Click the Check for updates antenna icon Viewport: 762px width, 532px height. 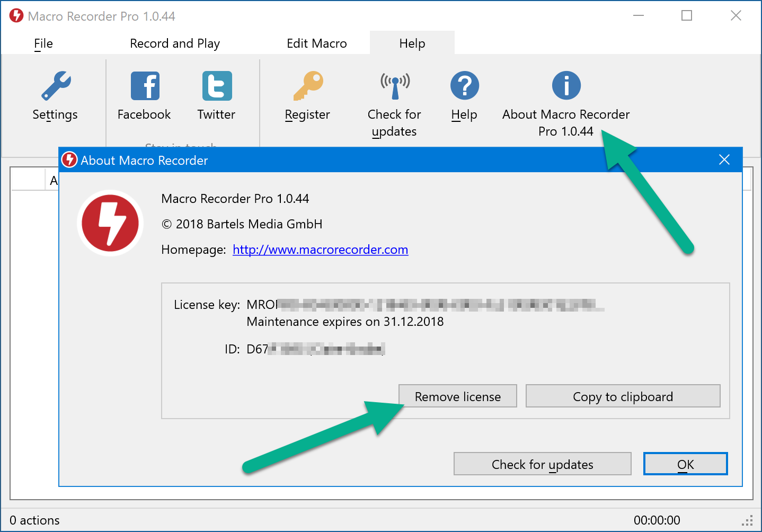pos(395,86)
